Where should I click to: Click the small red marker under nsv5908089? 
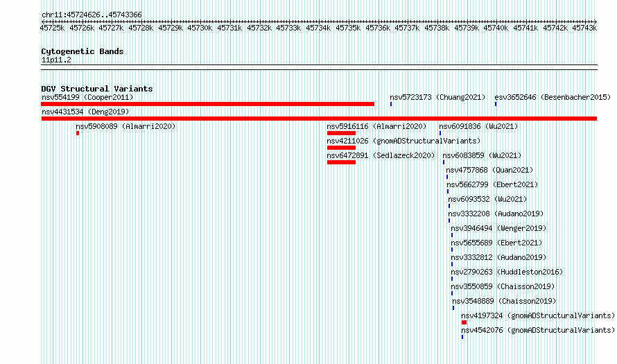coord(78,133)
